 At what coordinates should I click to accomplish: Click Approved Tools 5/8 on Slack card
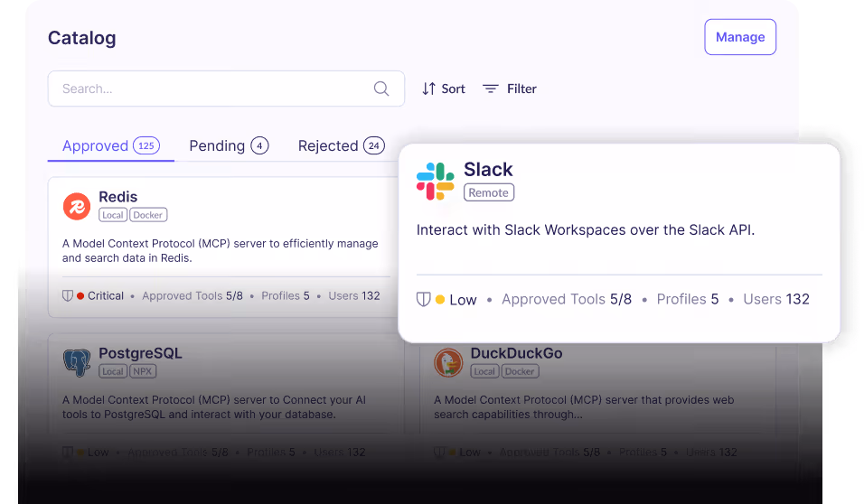tap(567, 299)
